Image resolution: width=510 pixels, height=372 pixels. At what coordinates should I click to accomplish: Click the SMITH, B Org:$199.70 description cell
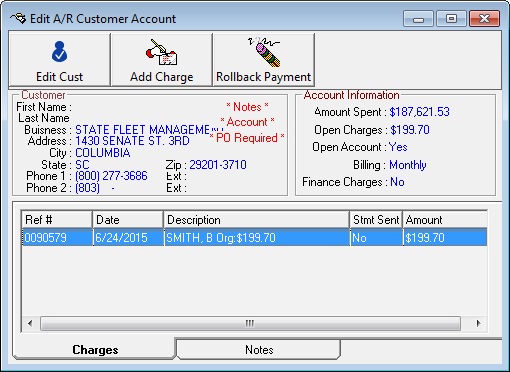[257, 238]
